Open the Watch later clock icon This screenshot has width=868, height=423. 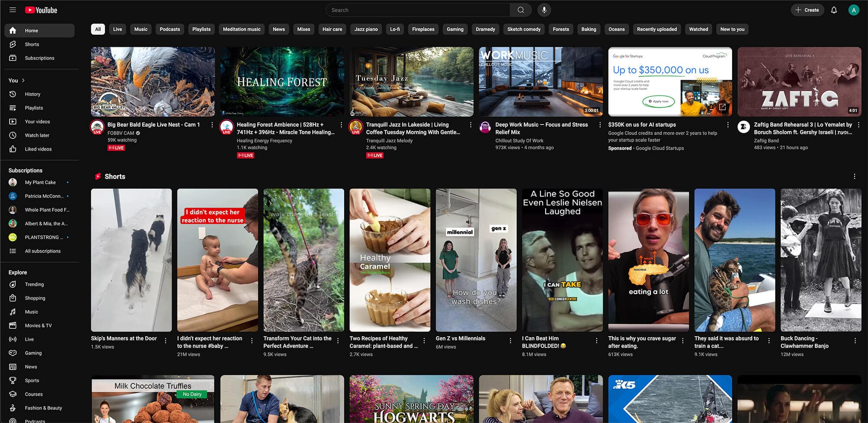coord(13,135)
